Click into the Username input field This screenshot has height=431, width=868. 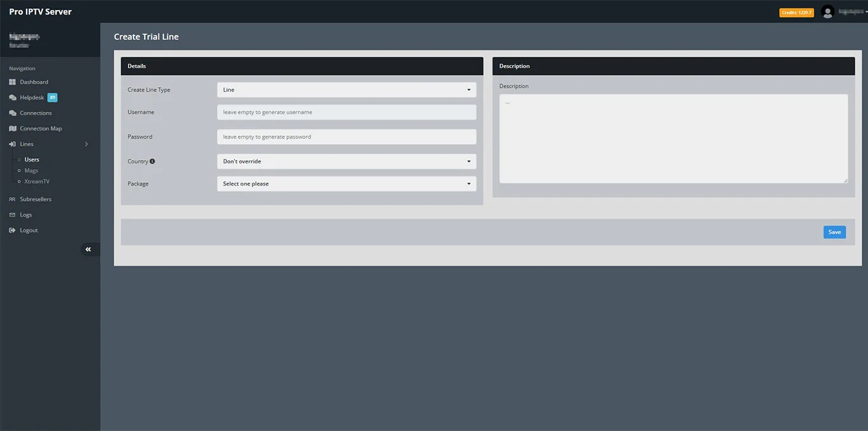click(346, 113)
